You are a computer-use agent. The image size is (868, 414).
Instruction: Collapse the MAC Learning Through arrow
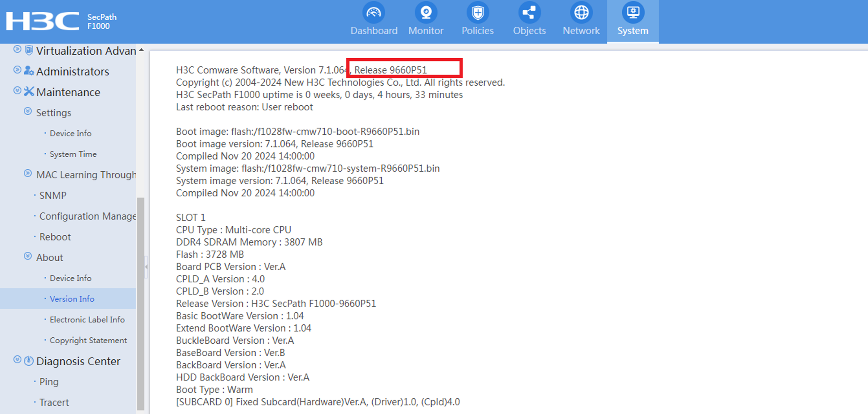[x=28, y=173]
